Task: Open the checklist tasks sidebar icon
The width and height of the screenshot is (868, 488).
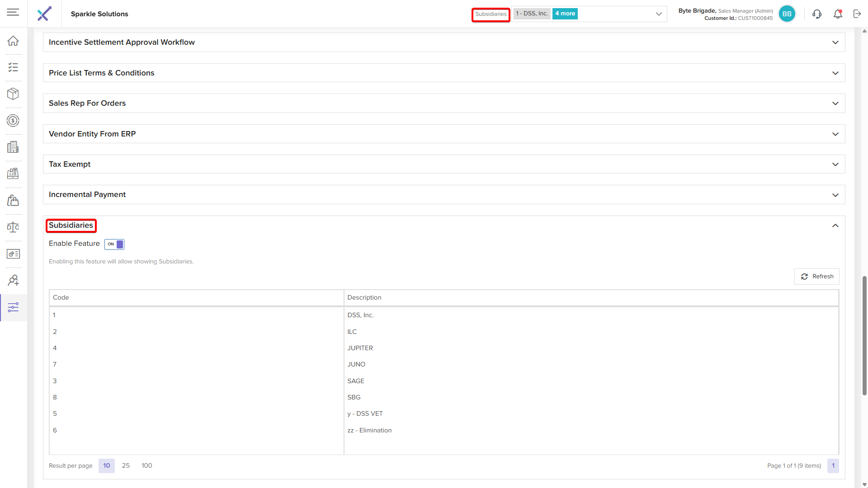Action: pyautogui.click(x=13, y=67)
